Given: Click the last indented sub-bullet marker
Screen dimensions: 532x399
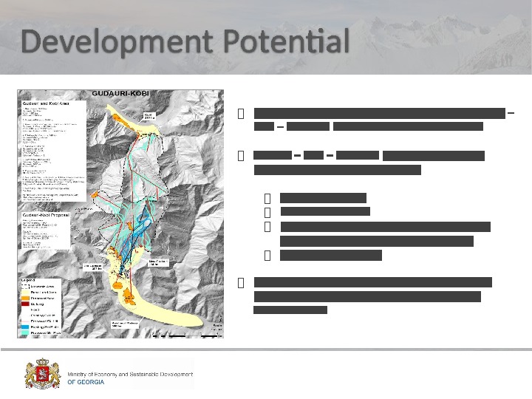Looking at the screenshot, I should pos(267,256).
